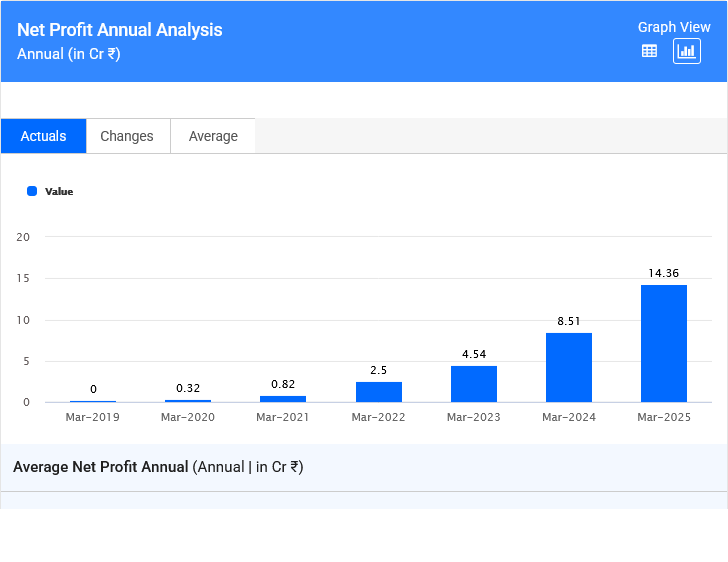Click the Mar-2019 axis label
Screen dimensions: 728x562
click(93, 417)
